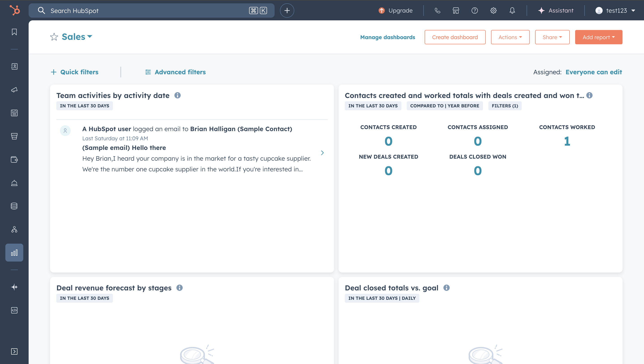
Task: Open the Sales sidebar icon
Action: [x=14, y=136]
